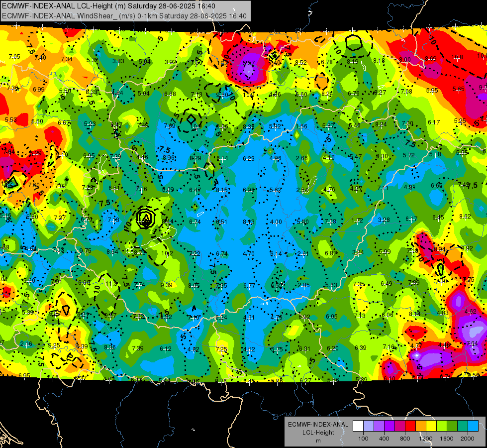Click the wind shear value 8.14

415,314
